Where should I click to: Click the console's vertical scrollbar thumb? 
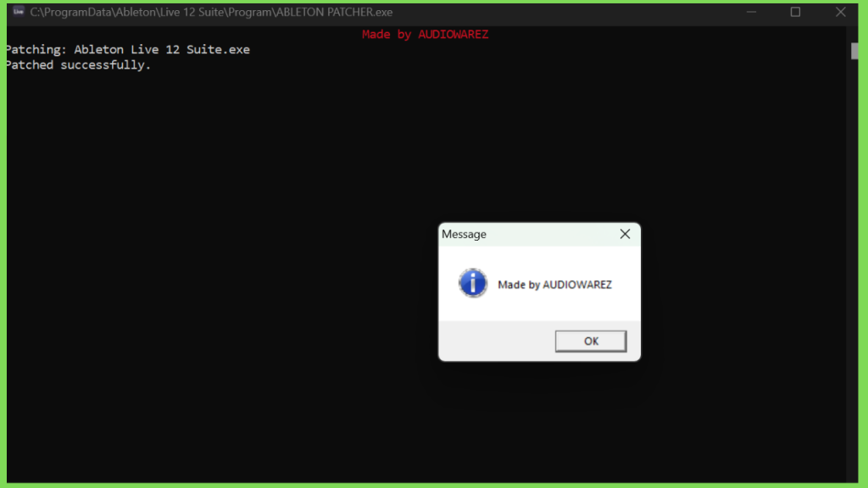[x=854, y=51]
